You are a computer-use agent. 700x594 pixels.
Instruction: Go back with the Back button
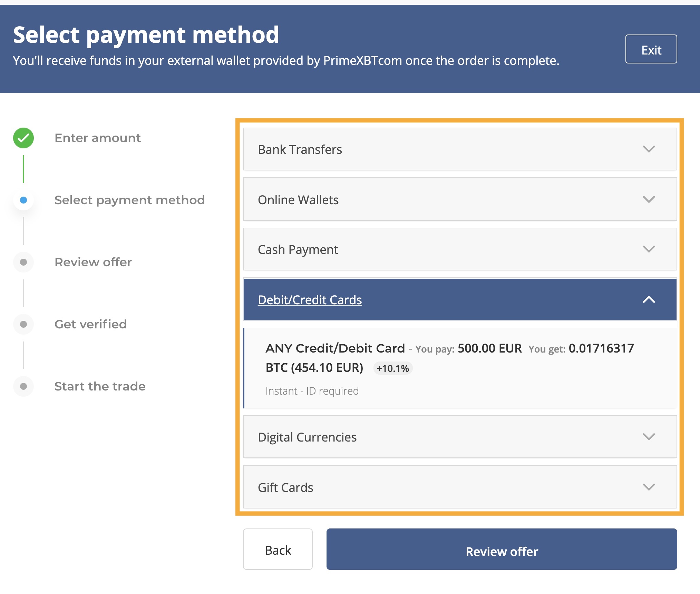278,549
